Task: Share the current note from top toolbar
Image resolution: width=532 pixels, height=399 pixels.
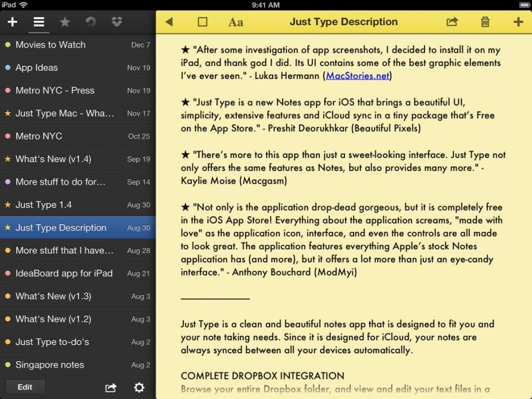Action: (x=452, y=22)
